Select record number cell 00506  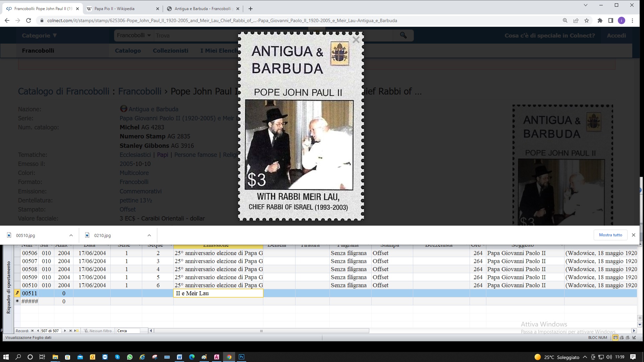[x=30, y=253]
